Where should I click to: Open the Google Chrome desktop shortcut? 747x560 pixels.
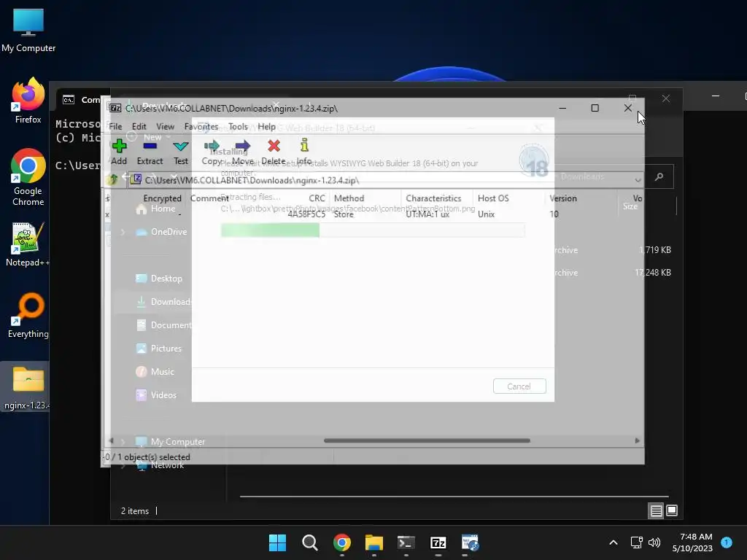point(28,177)
